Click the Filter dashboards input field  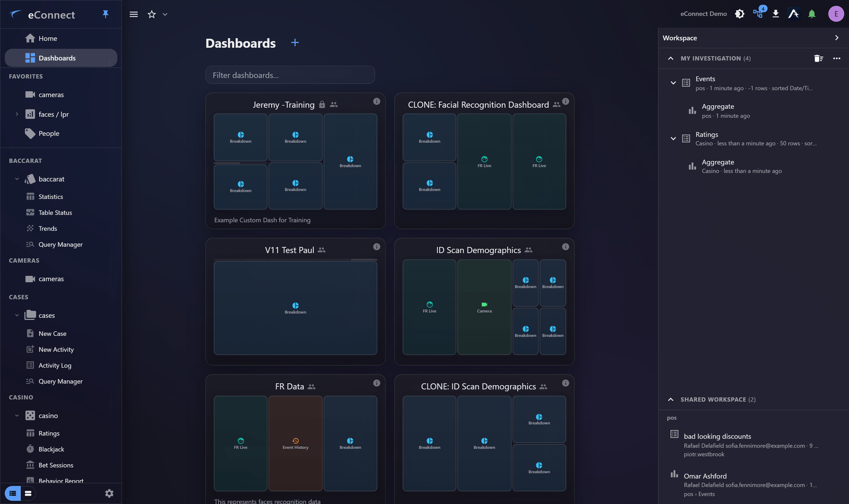[x=290, y=75]
